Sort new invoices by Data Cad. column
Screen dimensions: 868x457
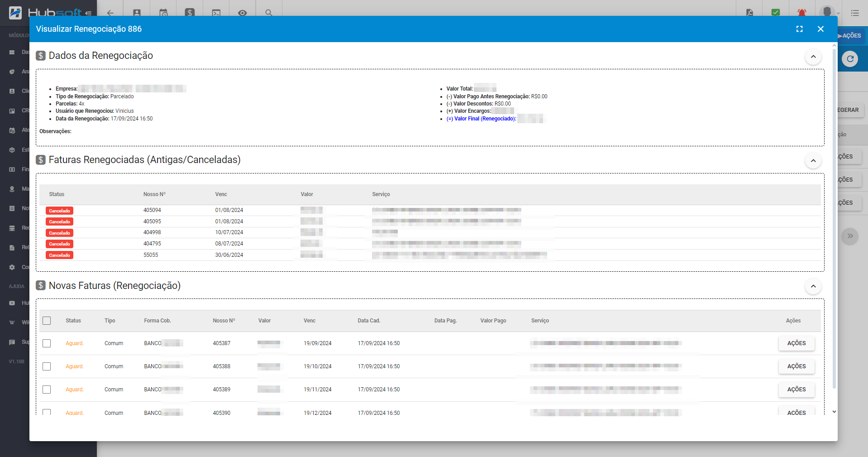point(369,321)
